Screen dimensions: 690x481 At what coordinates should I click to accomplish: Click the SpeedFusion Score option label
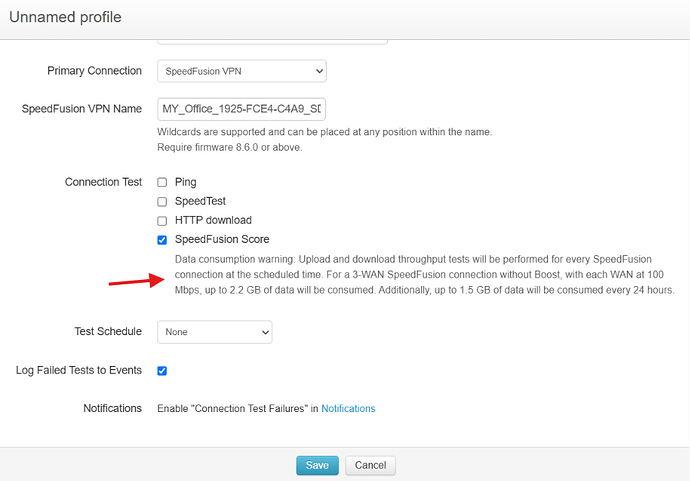pyautogui.click(x=222, y=239)
